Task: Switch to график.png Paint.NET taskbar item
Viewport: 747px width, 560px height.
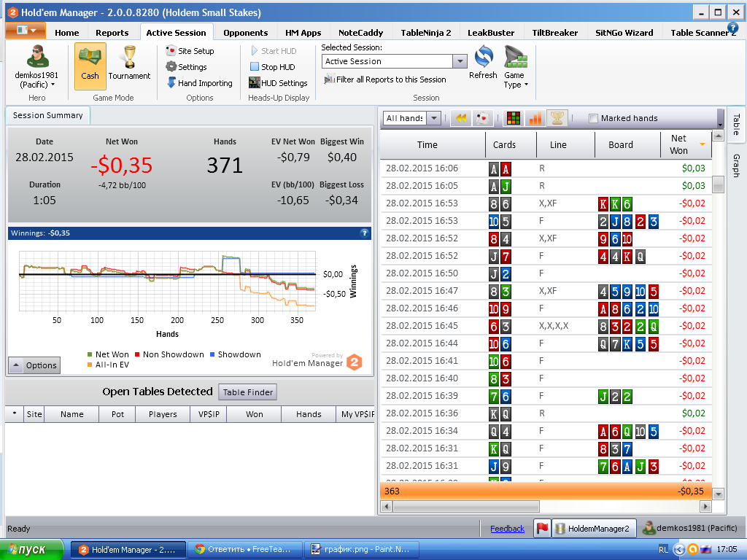Action: pyautogui.click(x=362, y=550)
